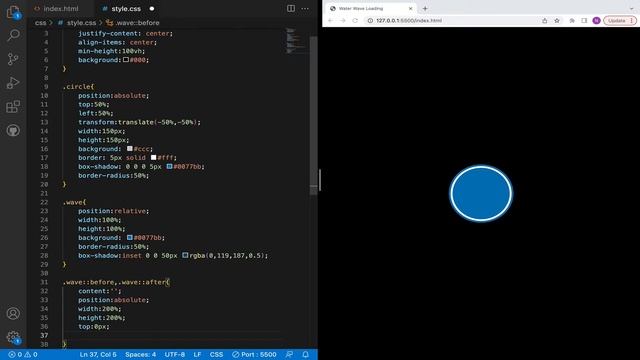Click the browser address bar URL

point(409,20)
